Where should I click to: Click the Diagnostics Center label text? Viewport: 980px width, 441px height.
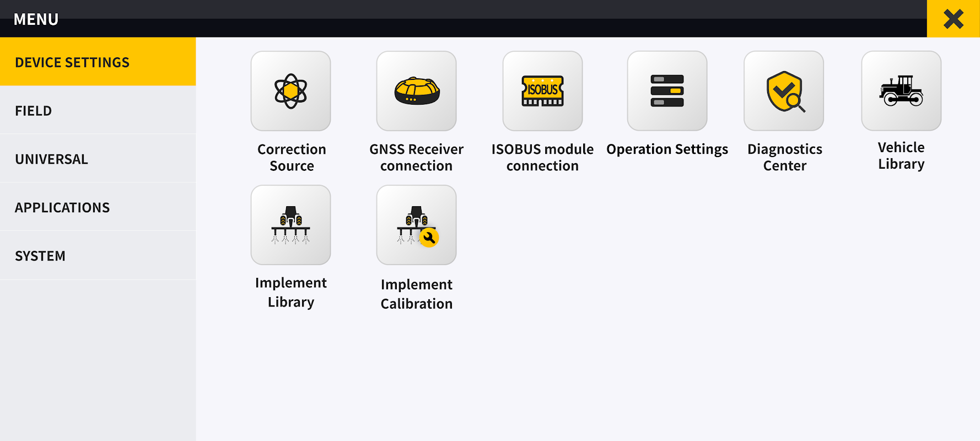click(784, 158)
